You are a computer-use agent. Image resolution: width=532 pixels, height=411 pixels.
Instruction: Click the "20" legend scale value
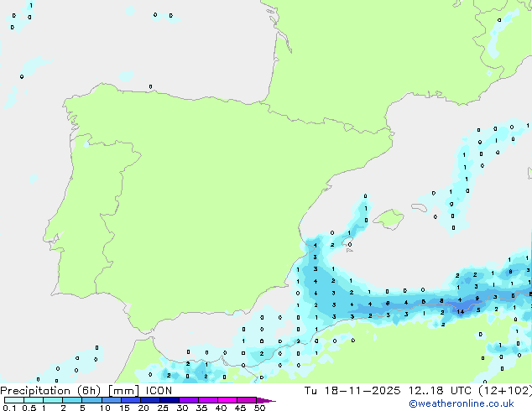click(143, 408)
